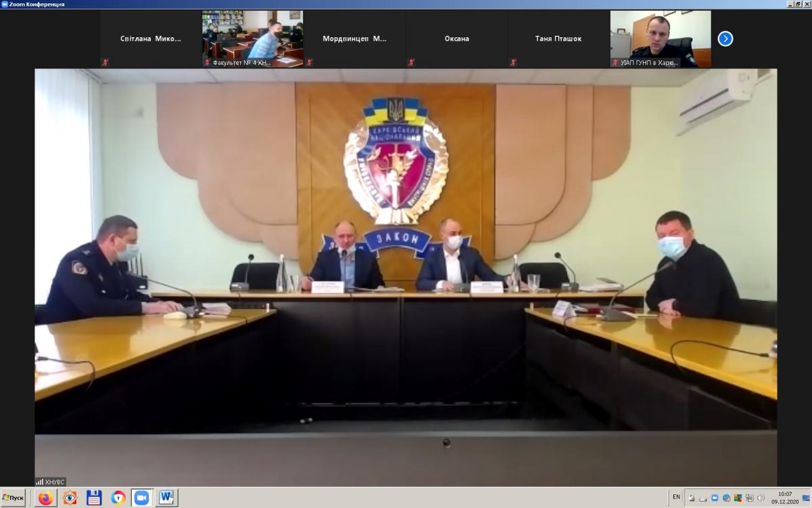Viewport: 812px width, 508px height.
Task: Click the main ХНУВС speaker video
Action: 406,278
